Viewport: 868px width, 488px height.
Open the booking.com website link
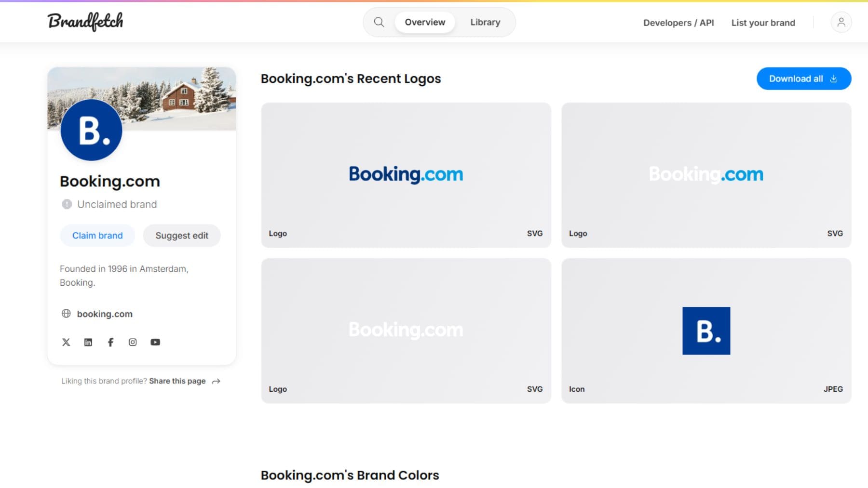105,314
